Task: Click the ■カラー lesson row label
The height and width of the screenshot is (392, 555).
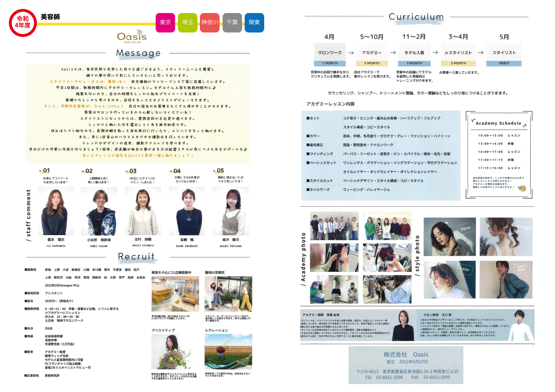Action: 313,136
